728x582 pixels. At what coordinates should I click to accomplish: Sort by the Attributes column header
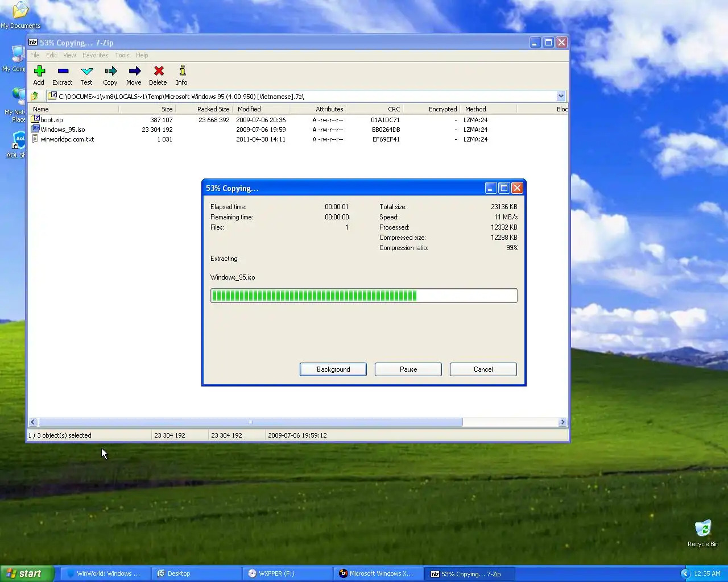click(317, 109)
